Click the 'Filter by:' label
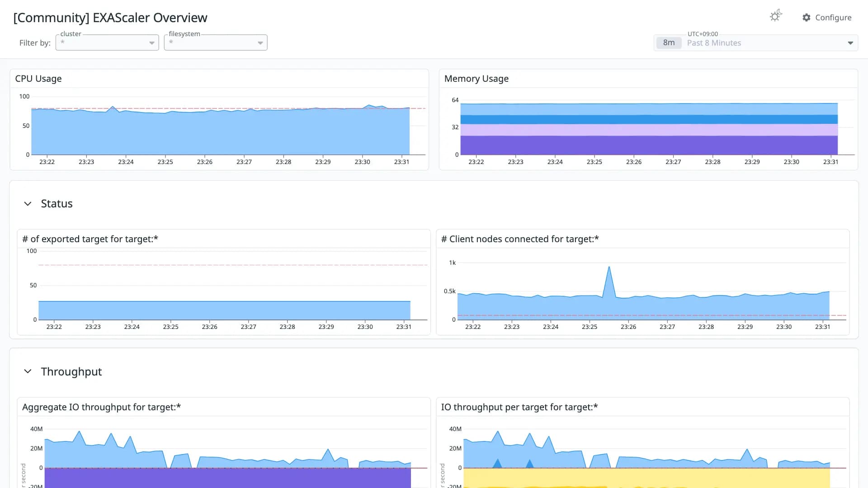The image size is (868, 488). click(x=35, y=43)
